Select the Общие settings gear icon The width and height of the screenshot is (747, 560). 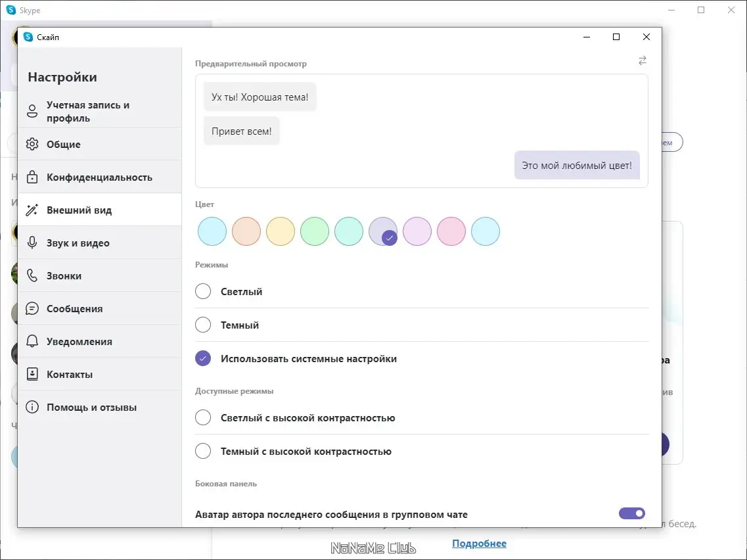coord(32,144)
